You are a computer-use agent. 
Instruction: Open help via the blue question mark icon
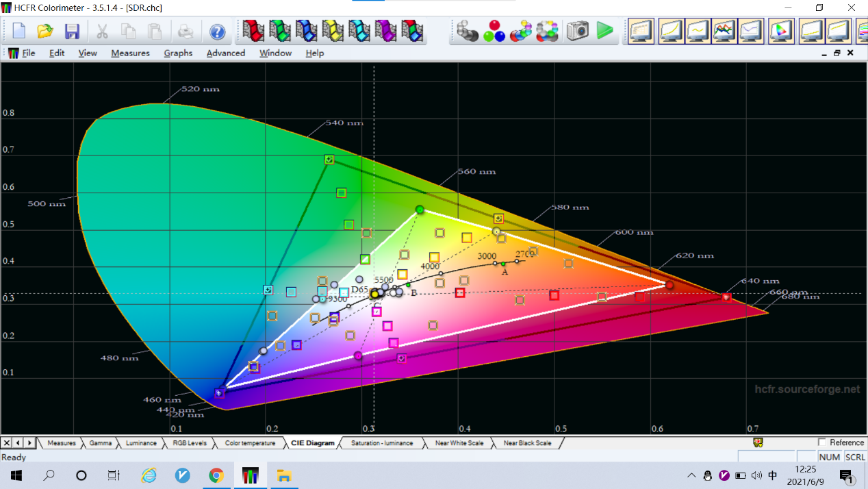coord(217,32)
